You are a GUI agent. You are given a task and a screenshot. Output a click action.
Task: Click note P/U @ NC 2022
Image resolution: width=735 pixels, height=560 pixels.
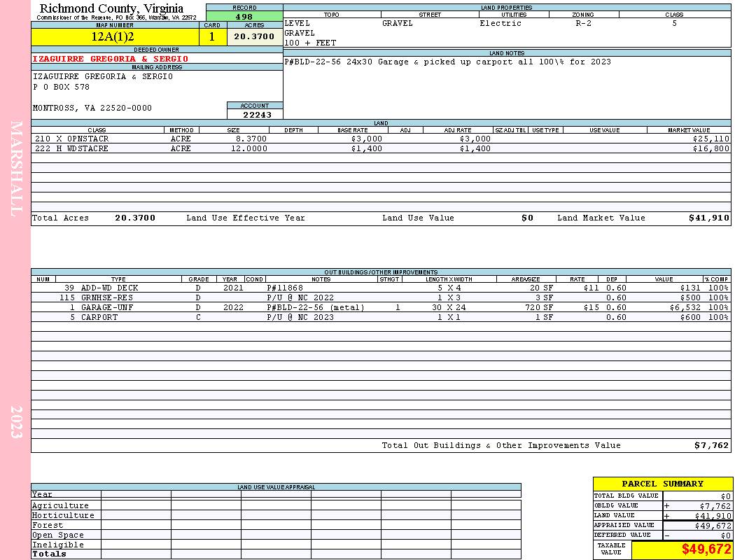pyautogui.click(x=300, y=298)
